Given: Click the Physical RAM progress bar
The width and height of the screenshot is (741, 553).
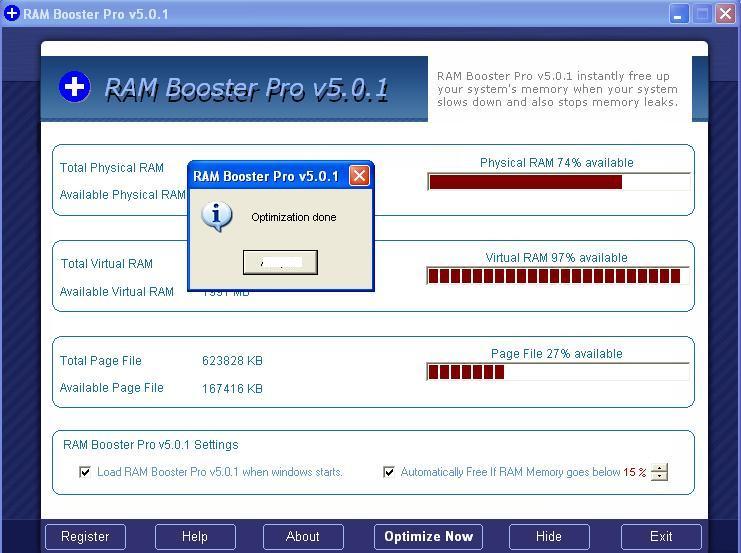Looking at the screenshot, I should tap(558, 182).
